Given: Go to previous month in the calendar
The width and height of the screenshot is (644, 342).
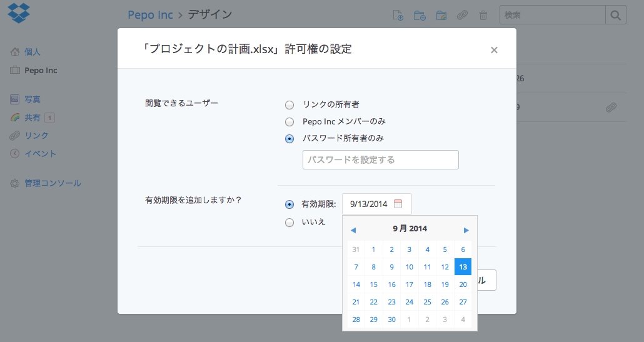Looking at the screenshot, I should pos(353,230).
